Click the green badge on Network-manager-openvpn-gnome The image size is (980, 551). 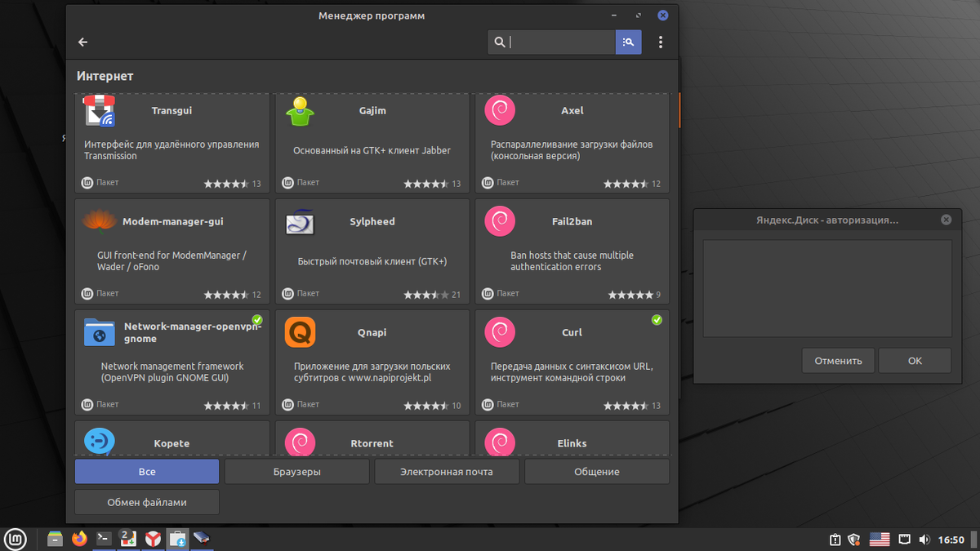(256, 320)
